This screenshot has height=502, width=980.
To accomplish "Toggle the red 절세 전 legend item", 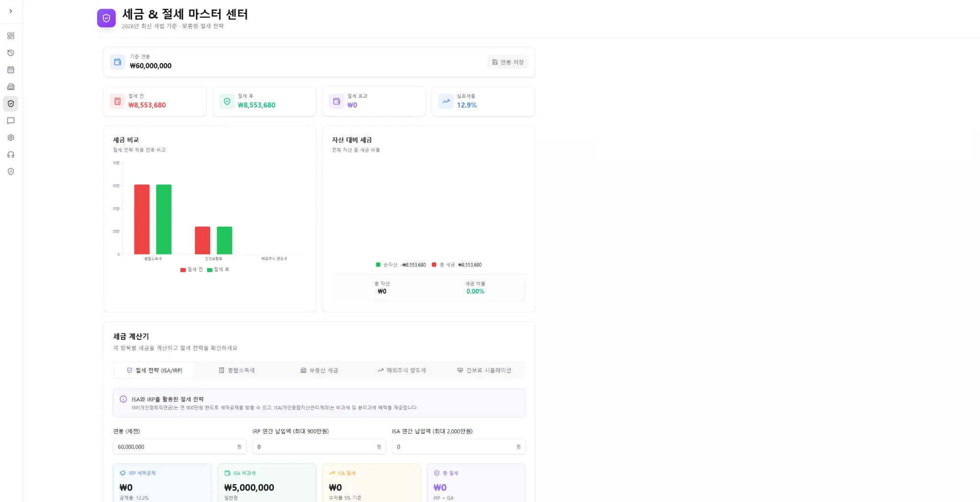I will point(191,270).
